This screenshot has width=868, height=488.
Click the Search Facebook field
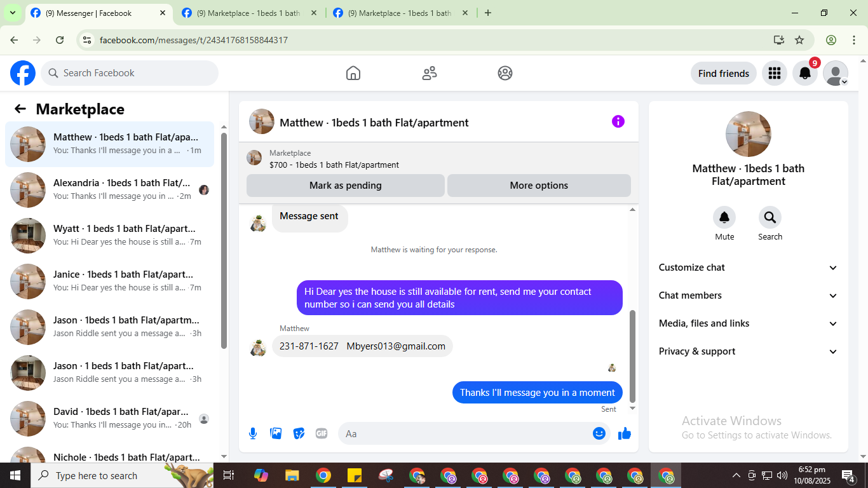tap(130, 73)
